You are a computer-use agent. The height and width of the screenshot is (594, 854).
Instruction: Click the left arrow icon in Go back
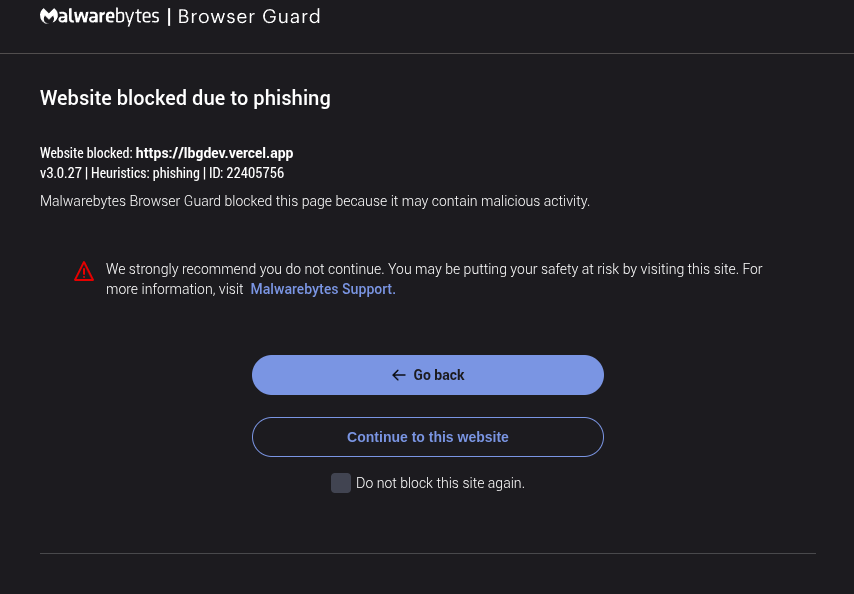click(399, 375)
